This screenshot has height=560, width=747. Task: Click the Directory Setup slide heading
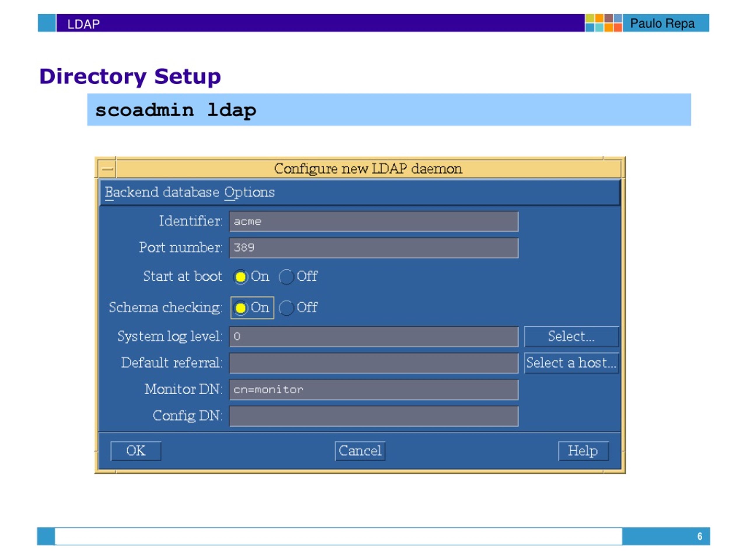(130, 77)
